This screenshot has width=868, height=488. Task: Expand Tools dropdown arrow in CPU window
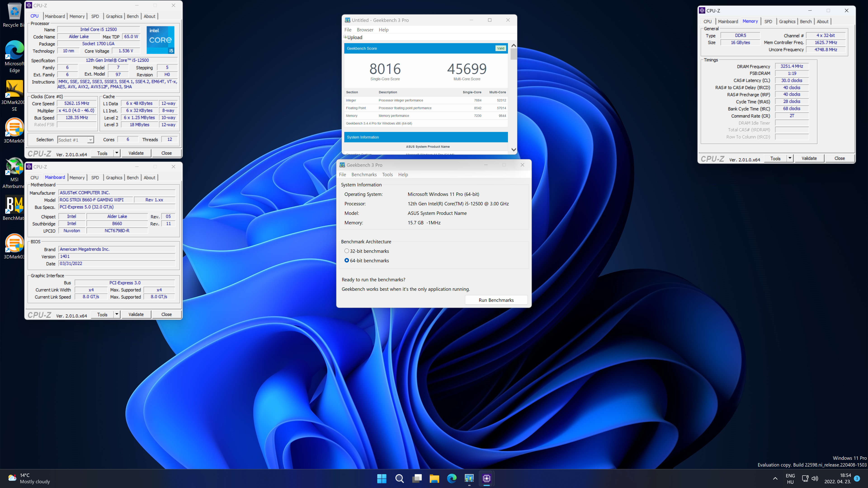coord(117,153)
